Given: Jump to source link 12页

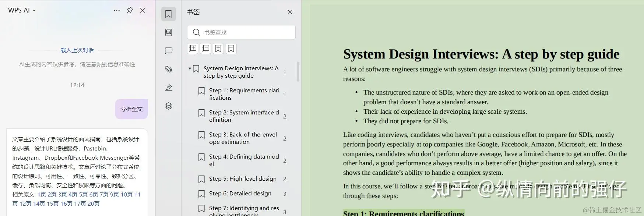Looking at the screenshot, I should click(25, 203).
